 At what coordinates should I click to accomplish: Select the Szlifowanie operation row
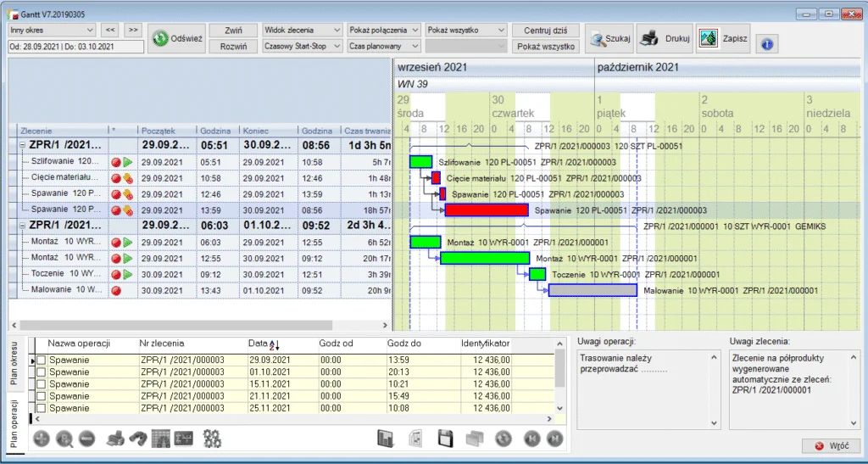point(200,162)
